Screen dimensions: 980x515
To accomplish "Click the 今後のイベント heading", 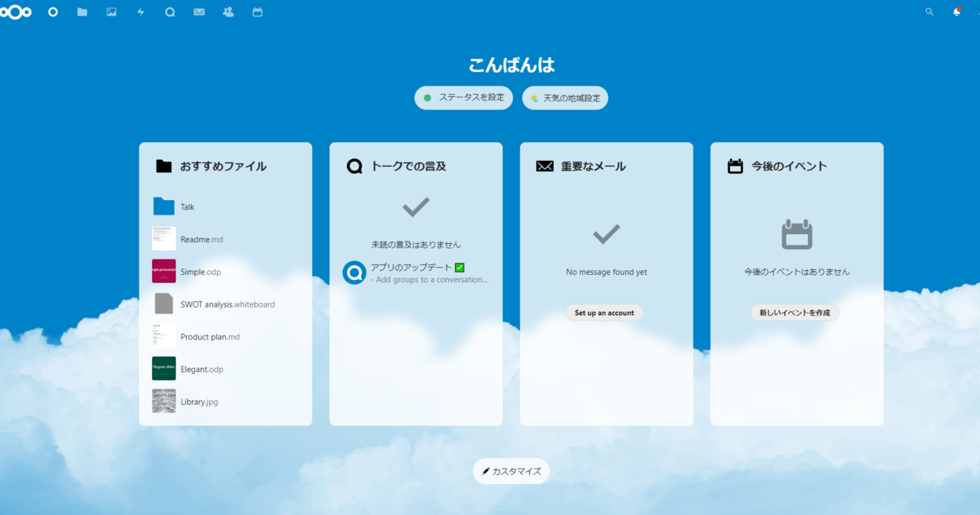I will pyautogui.click(x=789, y=166).
